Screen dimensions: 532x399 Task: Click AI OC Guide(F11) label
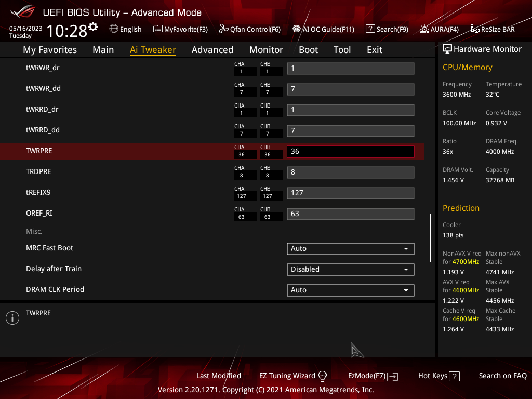pos(328,30)
